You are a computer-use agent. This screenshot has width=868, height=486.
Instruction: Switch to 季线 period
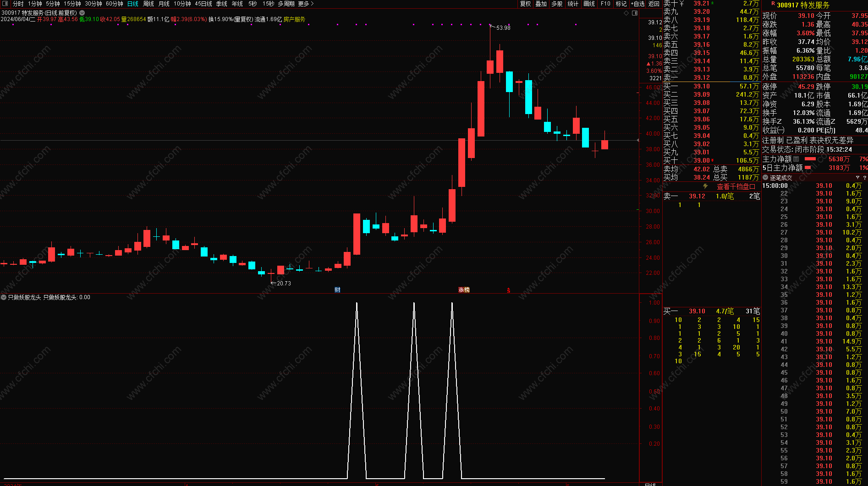click(222, 4)
